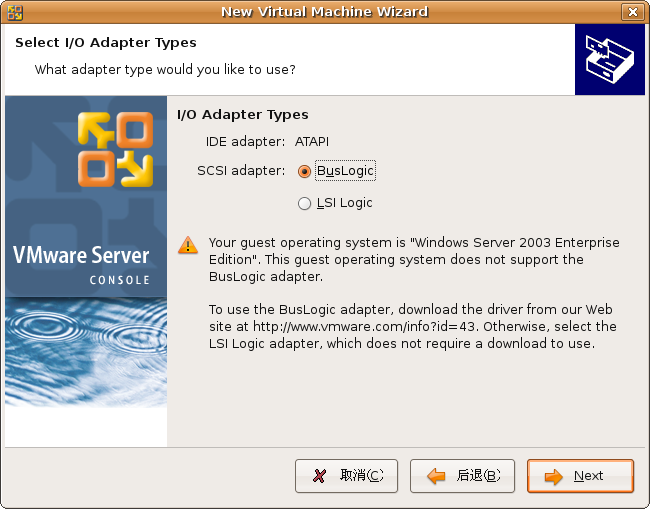
Task: Click the New Virtual Machine Wizard title bar
Action: [x=325, y=12]
